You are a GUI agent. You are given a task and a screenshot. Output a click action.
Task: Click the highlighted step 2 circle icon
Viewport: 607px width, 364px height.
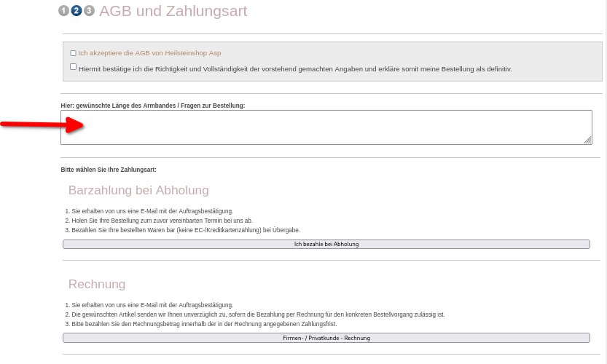(x=77, y=11)
